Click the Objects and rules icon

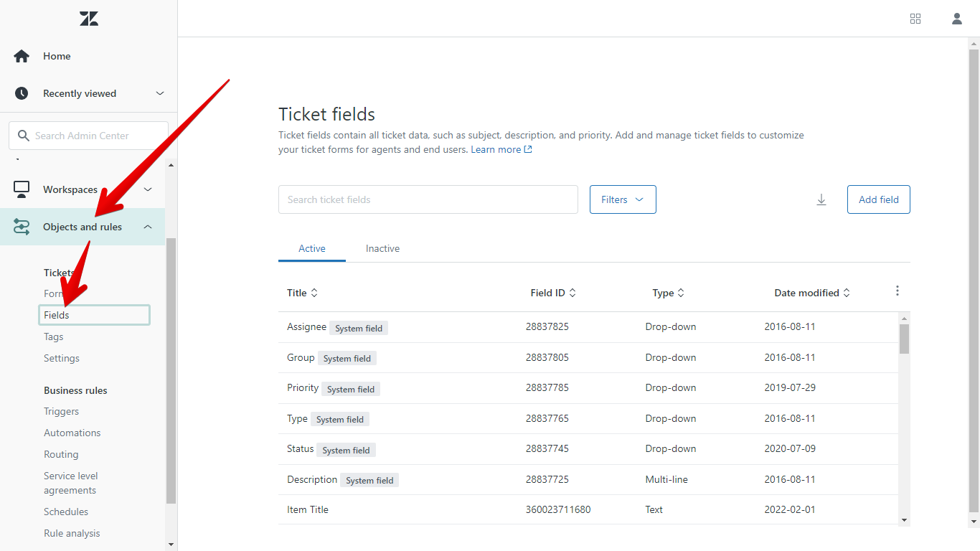(22, 227)
